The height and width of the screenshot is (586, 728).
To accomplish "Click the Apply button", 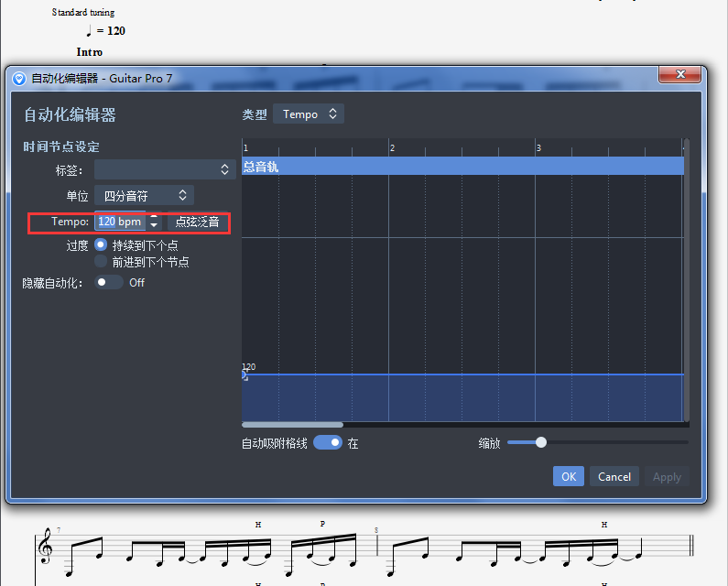I will click(x=667, y=476).
